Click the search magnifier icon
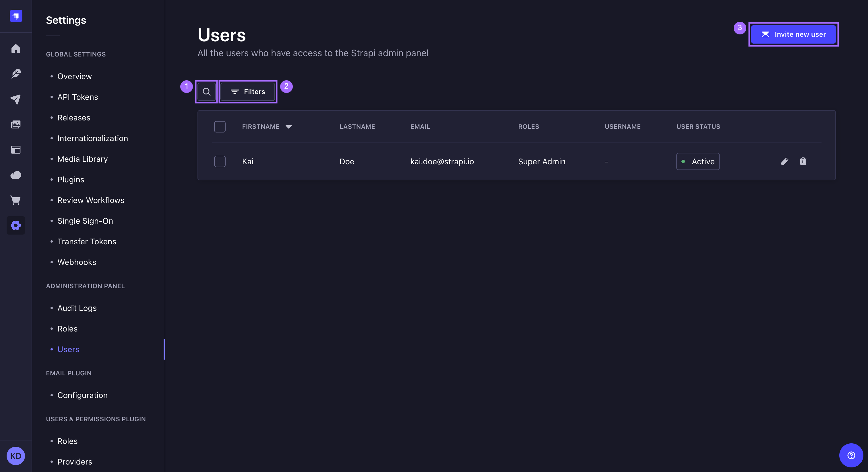Screen dimensions: 868x472 point(207,91)
